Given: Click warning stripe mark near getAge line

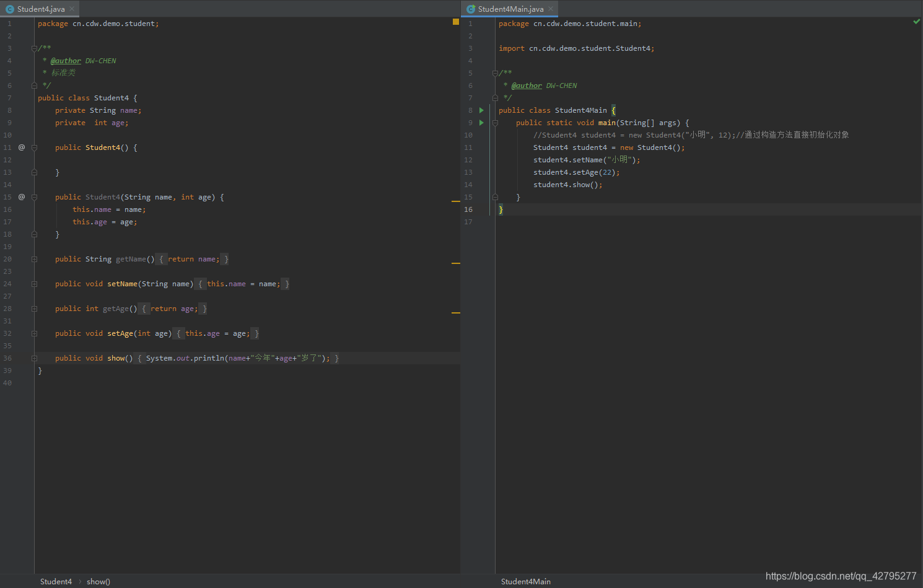Looking at the screenshot, I should tap(456, 313).
